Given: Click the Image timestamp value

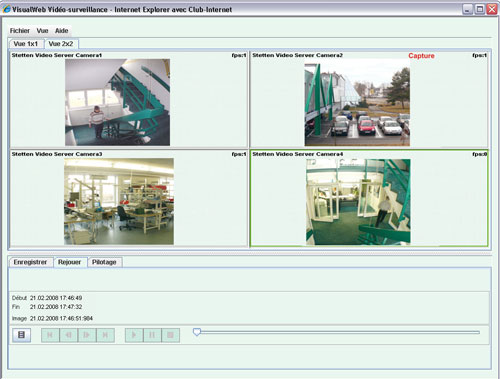Looking at the screenshot, I should [61, 319].
